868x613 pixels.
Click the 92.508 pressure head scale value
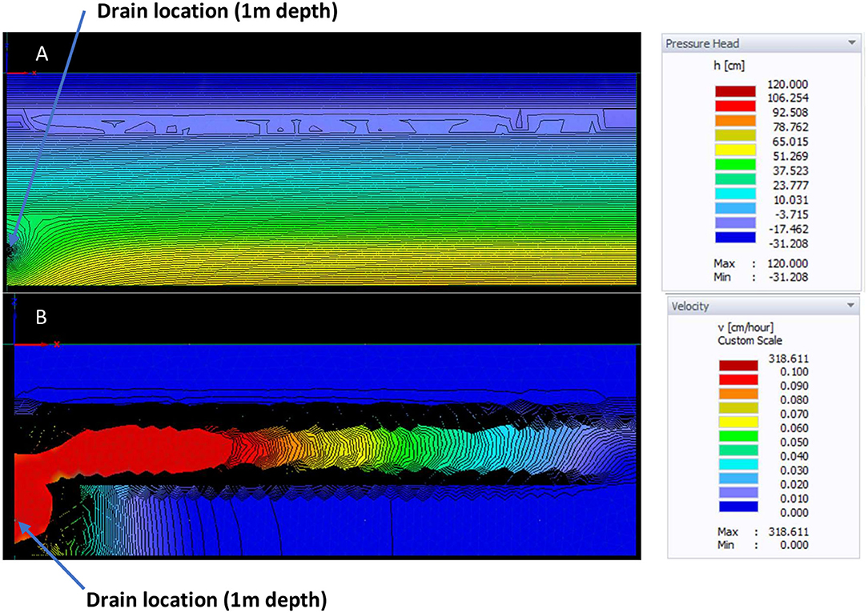(790, 112)
